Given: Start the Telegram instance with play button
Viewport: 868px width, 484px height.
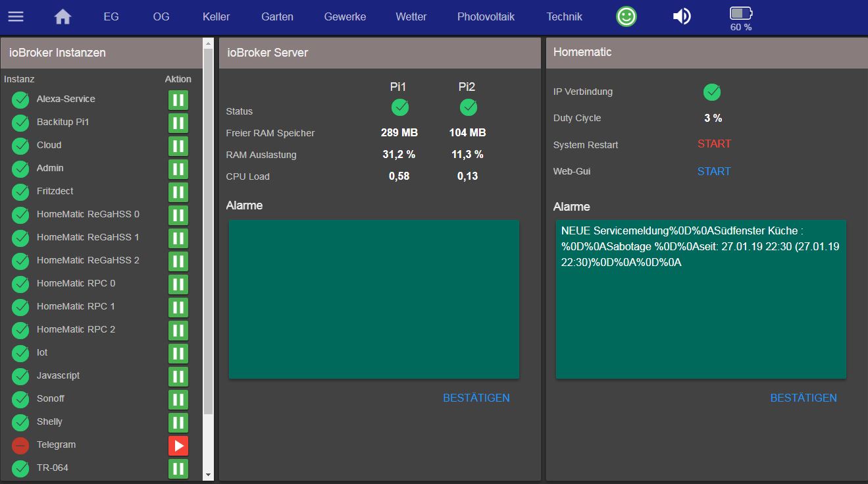Looking at the screenshot, I should click(178, 446).
